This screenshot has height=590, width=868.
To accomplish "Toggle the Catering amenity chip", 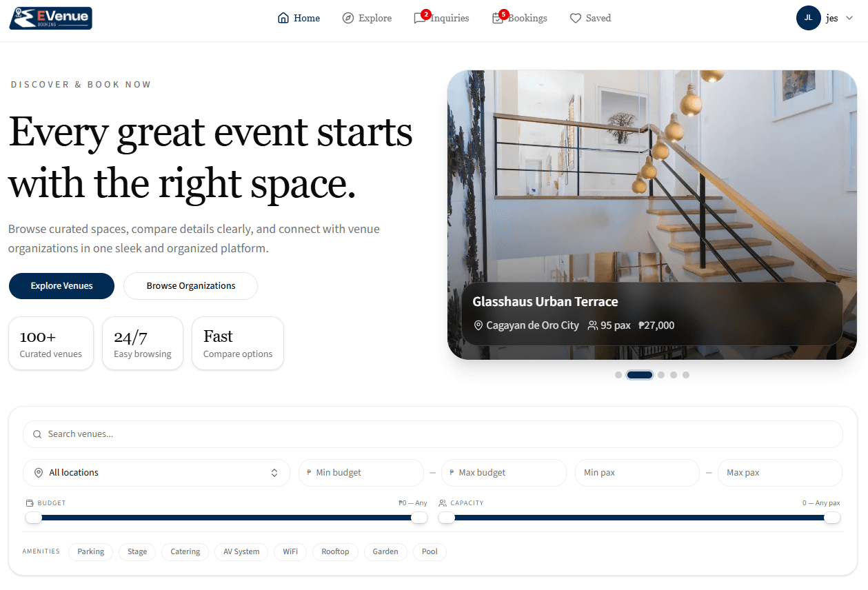I will (x=185, y=551).
